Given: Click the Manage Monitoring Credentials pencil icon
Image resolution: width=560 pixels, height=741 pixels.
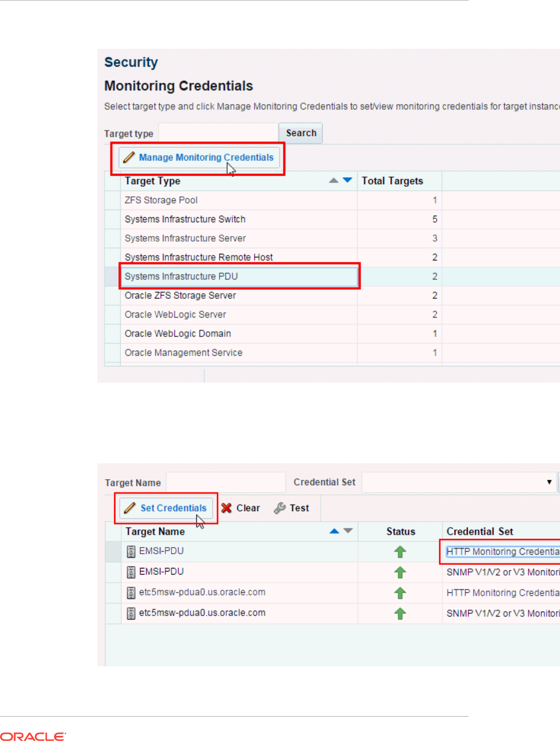Looking at the screenshot, I should click(129, 157).
